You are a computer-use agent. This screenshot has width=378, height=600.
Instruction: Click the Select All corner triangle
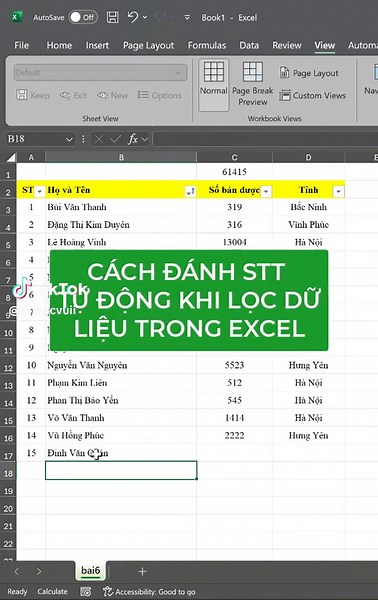(x=11, y=157)
